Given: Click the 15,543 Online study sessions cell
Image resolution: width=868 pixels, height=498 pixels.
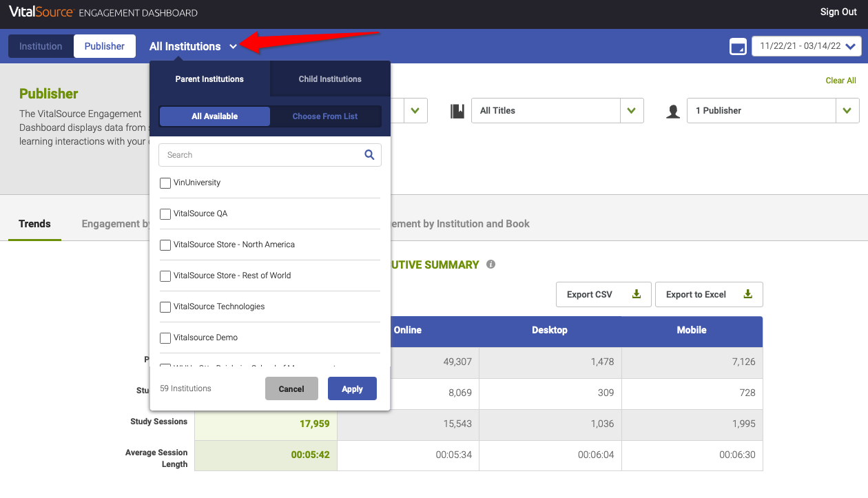Looking at the screenshot, I should click(457, 424).
